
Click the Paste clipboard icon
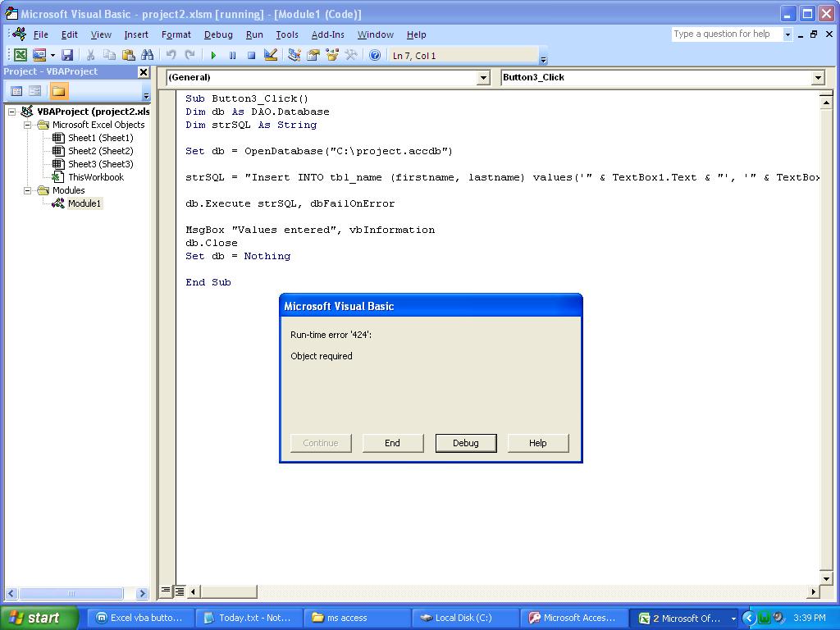(128, 55)
